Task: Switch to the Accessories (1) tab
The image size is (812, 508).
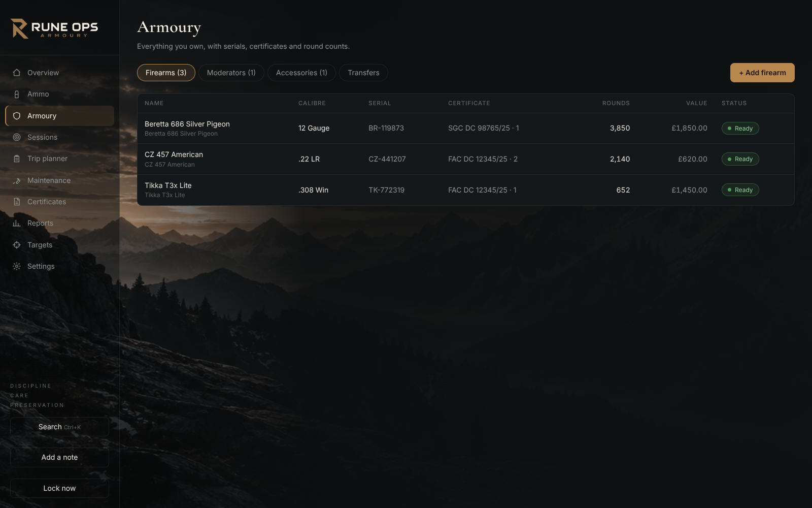Action: (301, 73)
